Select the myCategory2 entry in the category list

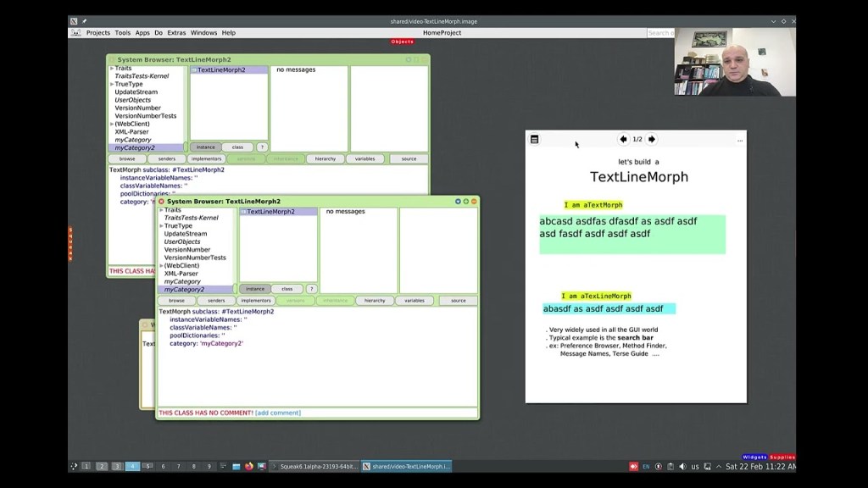click(182, 289)
